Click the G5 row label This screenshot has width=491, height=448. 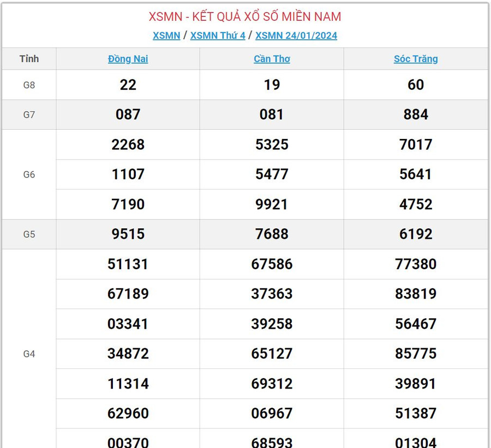(x=29, y=234)
